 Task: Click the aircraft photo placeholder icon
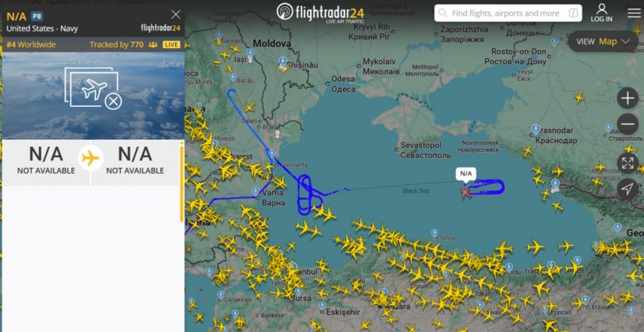pos(93,88)
